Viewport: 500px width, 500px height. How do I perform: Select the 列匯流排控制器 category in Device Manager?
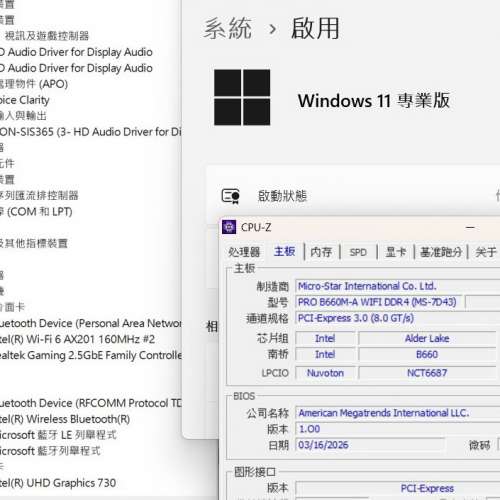point(39,195)
